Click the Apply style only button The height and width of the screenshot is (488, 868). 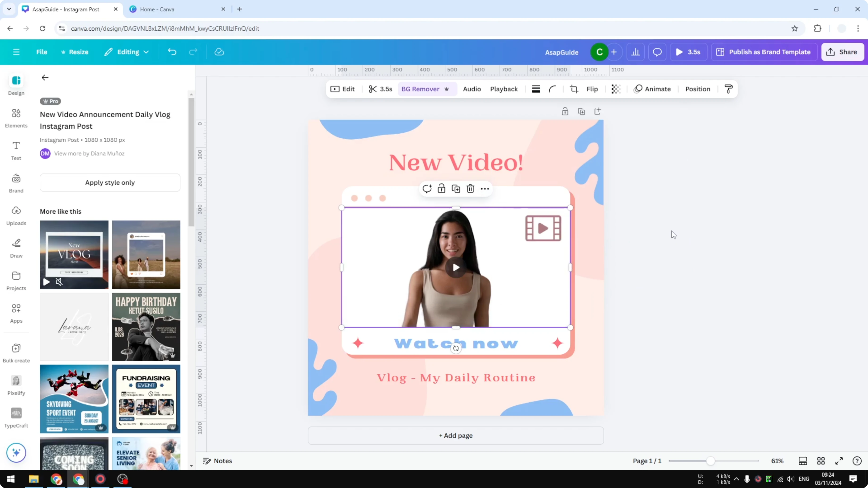(x=110, y=182)
